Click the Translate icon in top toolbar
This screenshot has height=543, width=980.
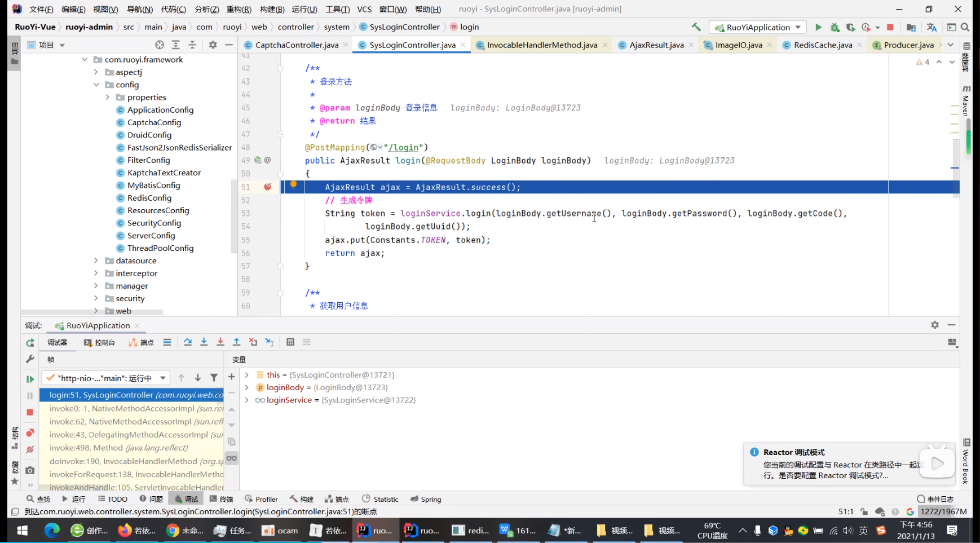(932, 27)
